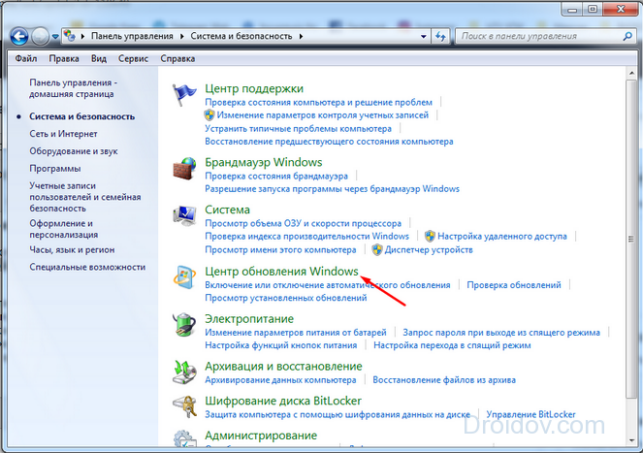Screen dimensions: 643x453
Task: Open Архивация и восстановление heading
Action: (284, 366)
